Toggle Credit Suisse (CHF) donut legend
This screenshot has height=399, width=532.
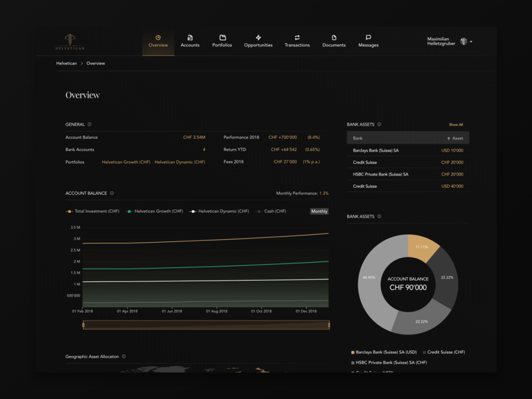(x=444, y=352)
